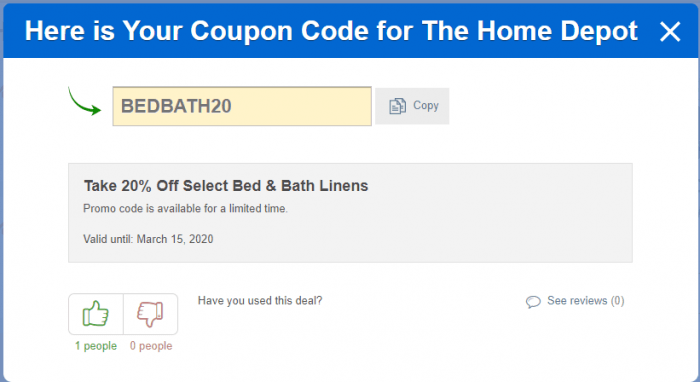This screenshot has height=382, width=700.
Task: Click the copy documents icon
Action: 397,106
